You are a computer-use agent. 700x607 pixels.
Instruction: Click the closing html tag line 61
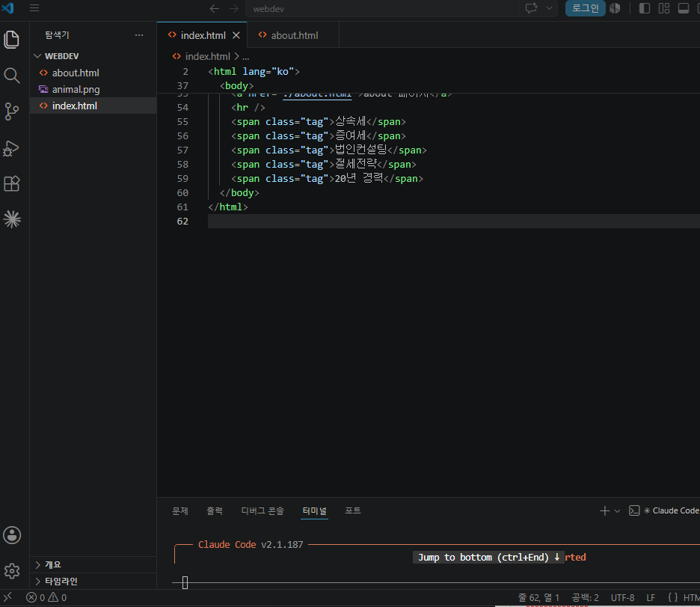[x=227, y=207]
